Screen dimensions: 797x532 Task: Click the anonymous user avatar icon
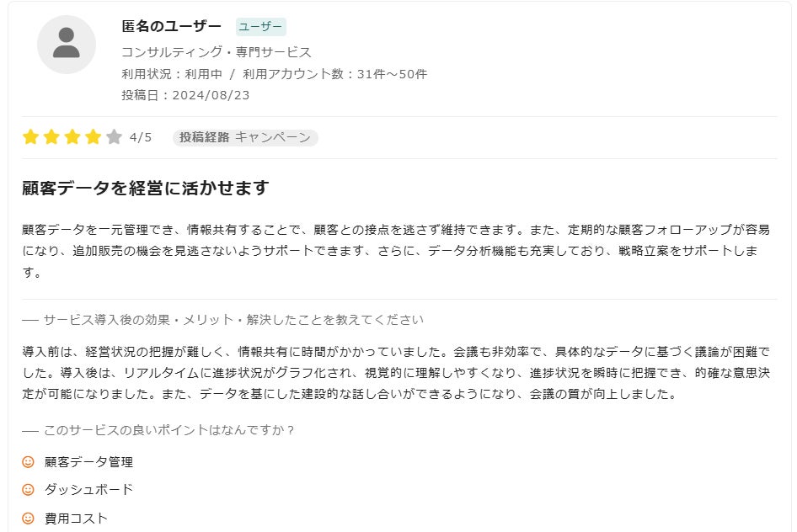point(67,45)
